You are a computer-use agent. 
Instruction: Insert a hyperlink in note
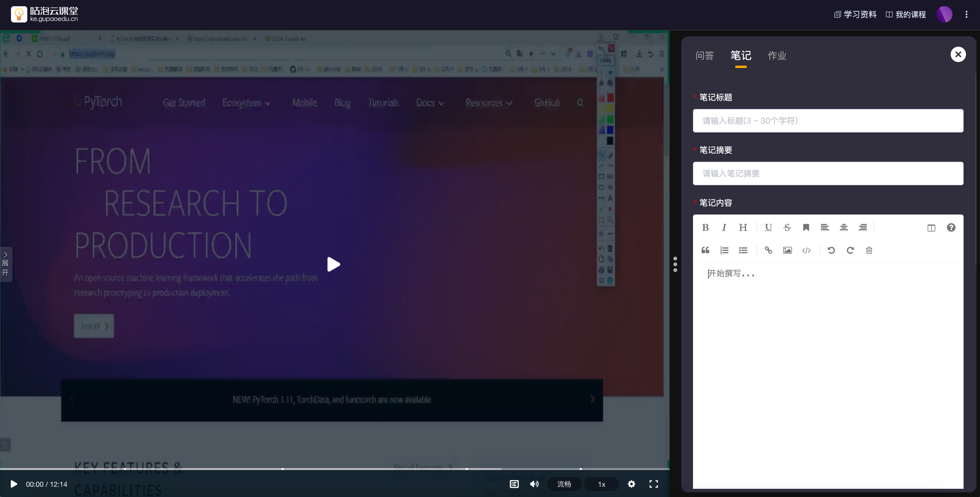(x=768, y=250)
